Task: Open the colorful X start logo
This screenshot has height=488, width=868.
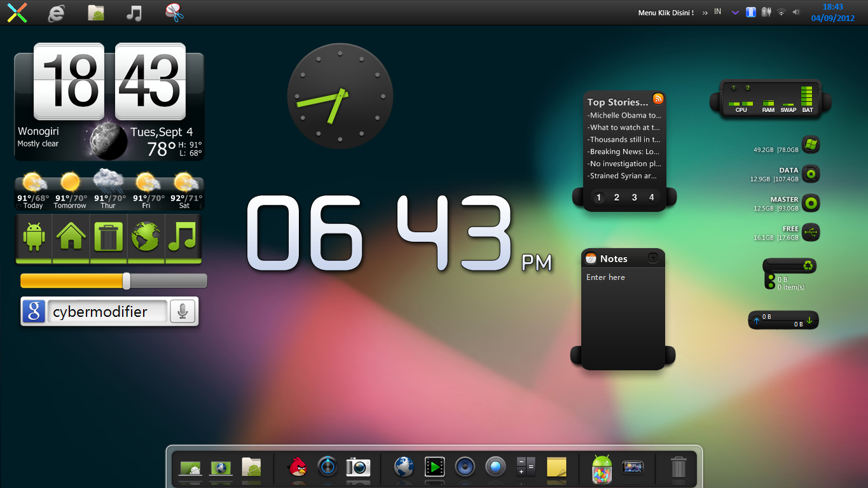Action: [17, 12]
